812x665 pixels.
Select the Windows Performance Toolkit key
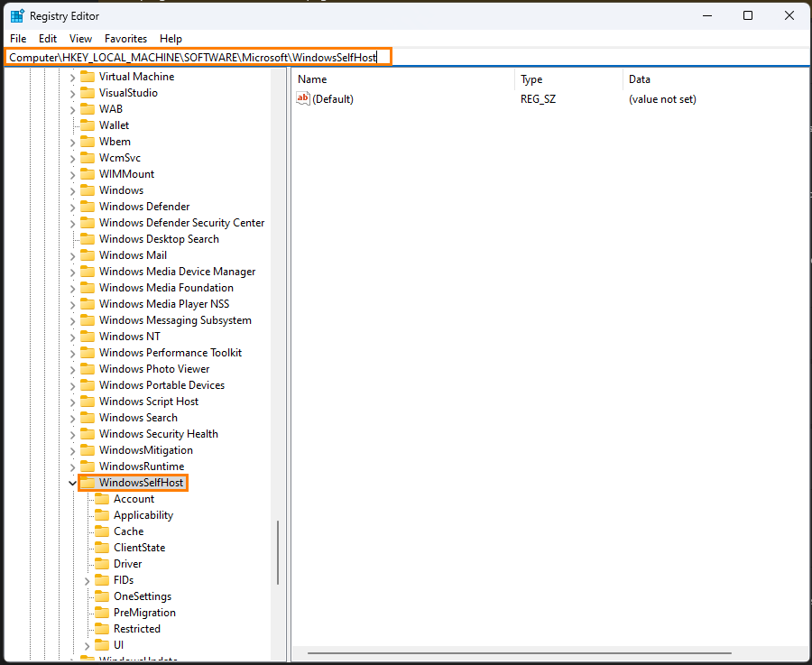pyautogui.click(x=171, y=353)
